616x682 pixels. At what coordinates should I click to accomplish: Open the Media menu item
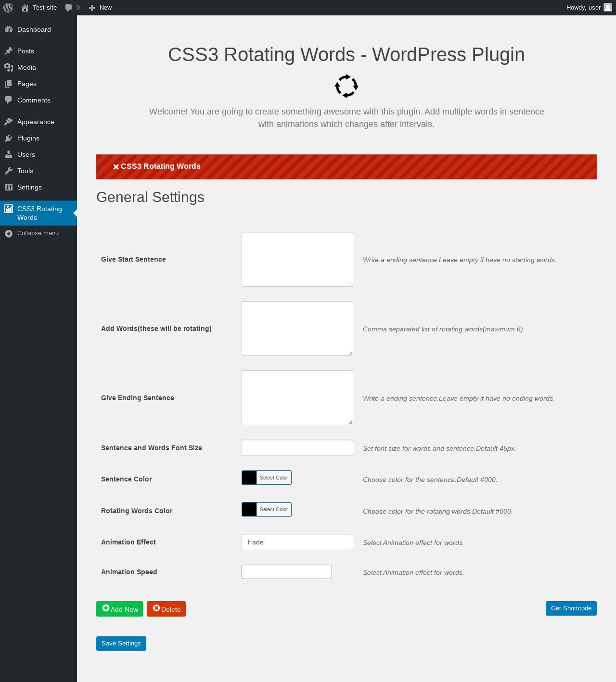(38, 67)
